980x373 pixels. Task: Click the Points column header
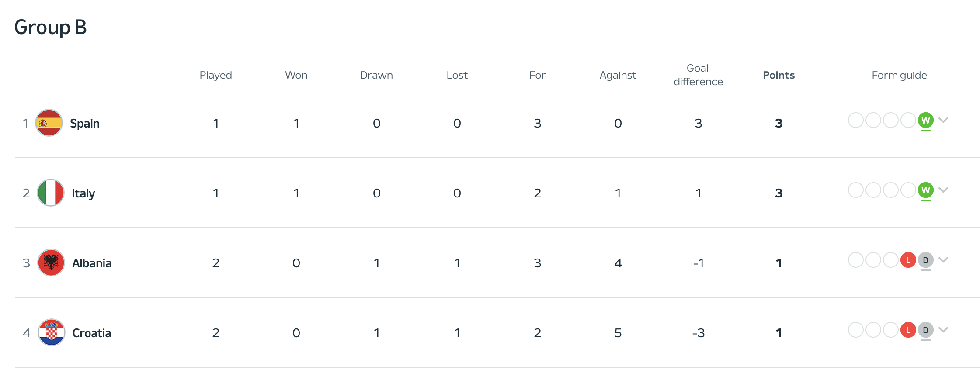778,75
